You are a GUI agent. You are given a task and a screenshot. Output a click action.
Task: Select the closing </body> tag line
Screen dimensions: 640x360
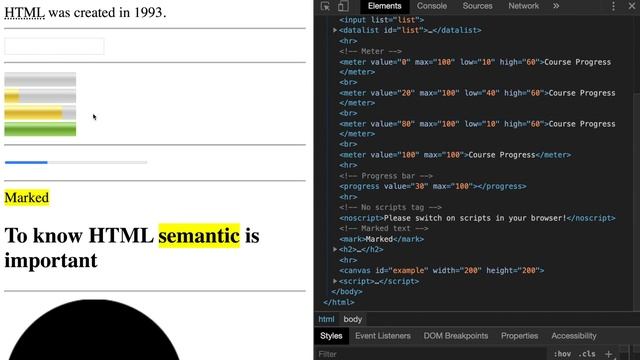(347, 292)
